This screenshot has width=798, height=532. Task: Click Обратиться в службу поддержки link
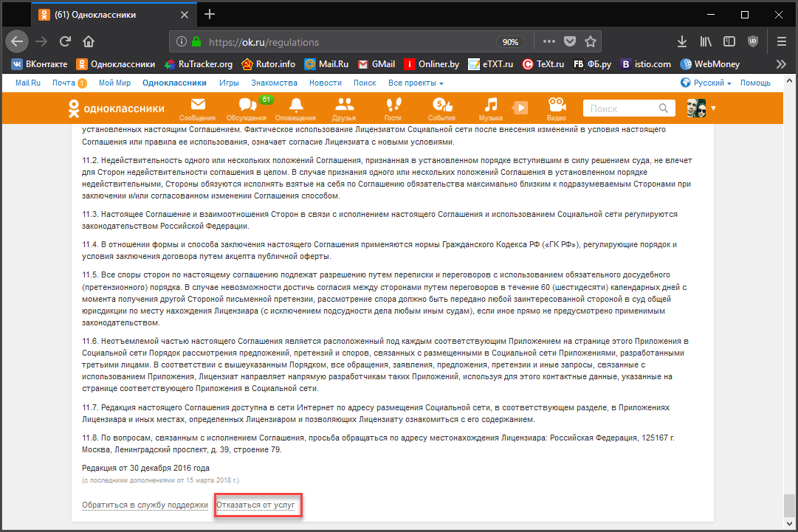[145, 505]
